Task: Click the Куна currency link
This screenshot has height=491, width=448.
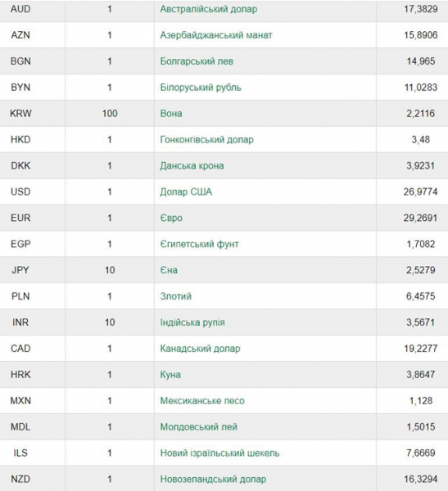Action: click(x=170, y=375)
